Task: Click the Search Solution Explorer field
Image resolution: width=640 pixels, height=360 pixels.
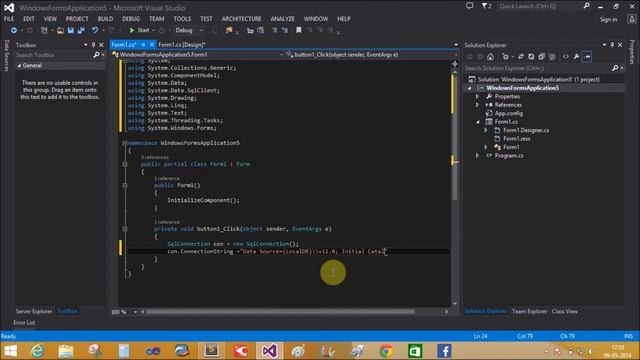Action: click(538, 68)
